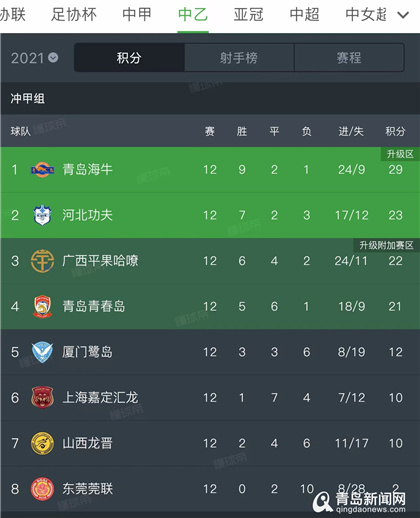This screenshot has height=518, width=420.
Task: Switch to the 射手榜 segment
Action: (239, 58)
